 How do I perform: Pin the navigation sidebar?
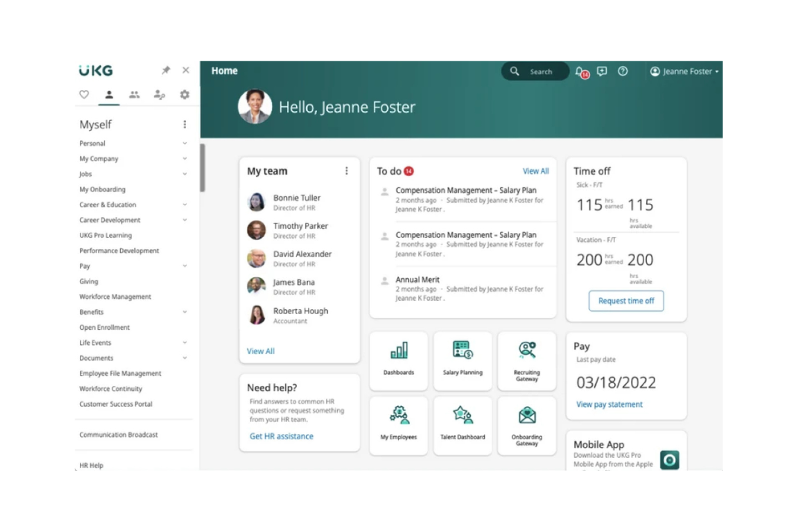click(166, 70)
